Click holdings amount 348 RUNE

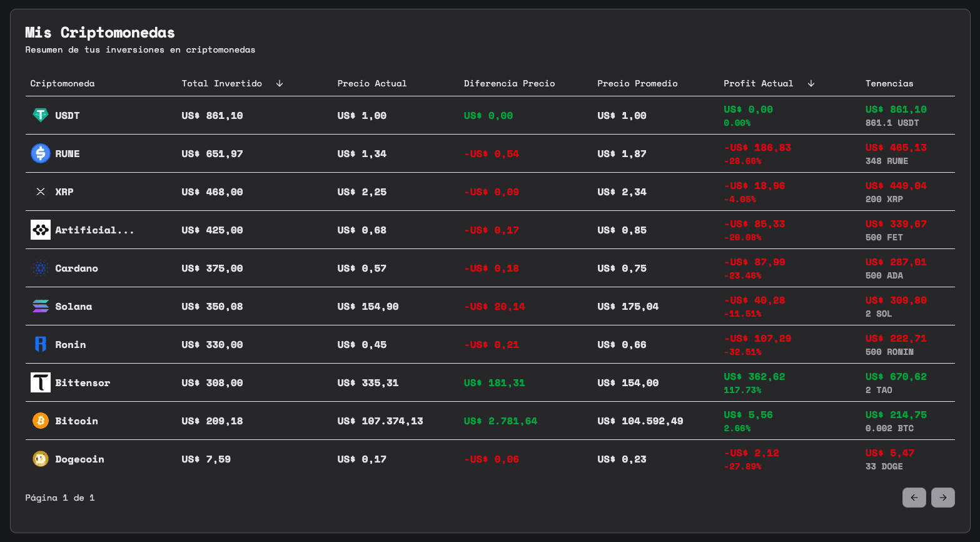(x=887, y=161)
